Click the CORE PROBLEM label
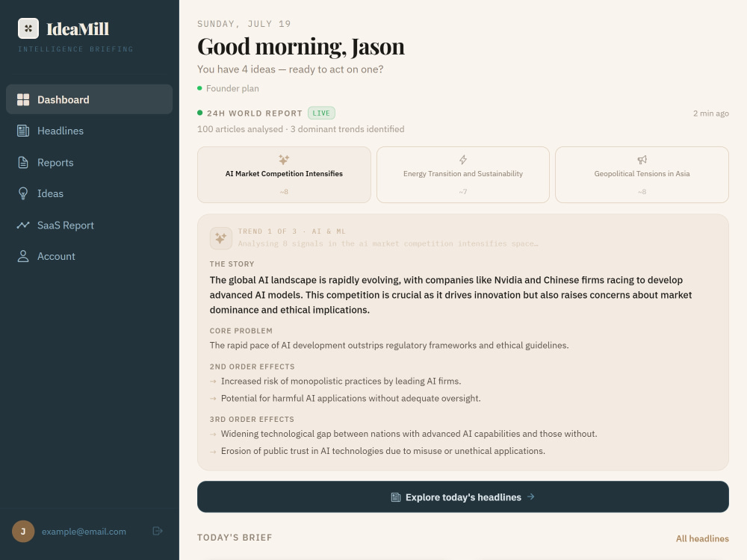The width and height of the screenshot is (747, 560). (x=241, y=331)
